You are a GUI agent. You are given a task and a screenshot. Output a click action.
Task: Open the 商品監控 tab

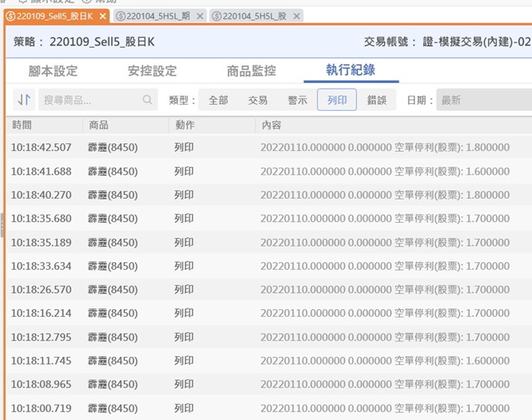pyautogui.click(x=251, y=71)
